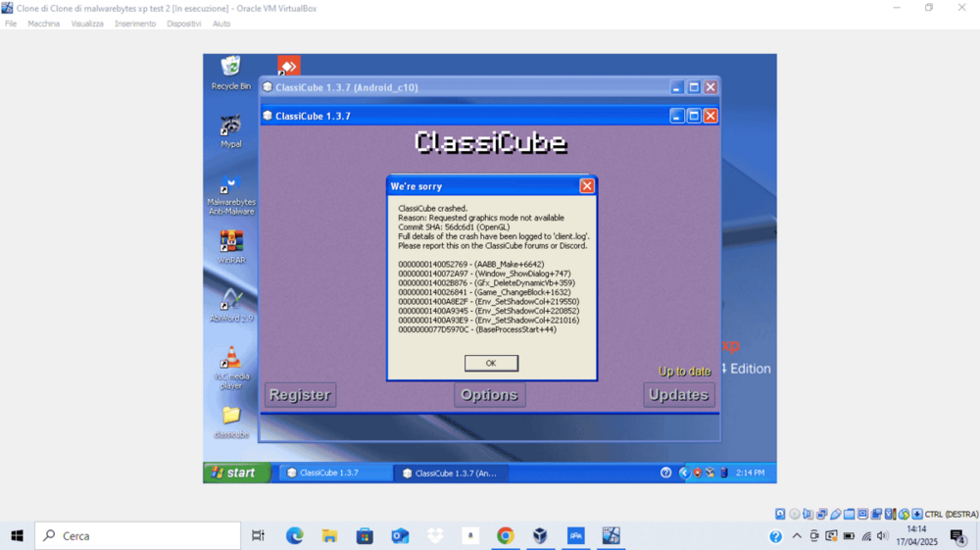The image size is (980, 550).
Task: Open the VirtualBox Dispositivi menu
Action: (184, 24)
